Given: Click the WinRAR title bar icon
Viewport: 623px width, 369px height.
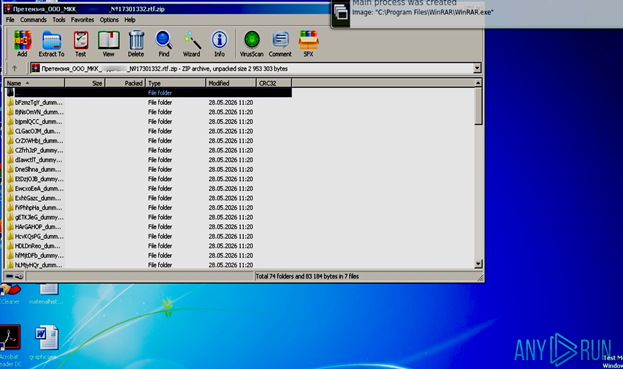Looking at the screenshot, I should [x=8, y=9].
